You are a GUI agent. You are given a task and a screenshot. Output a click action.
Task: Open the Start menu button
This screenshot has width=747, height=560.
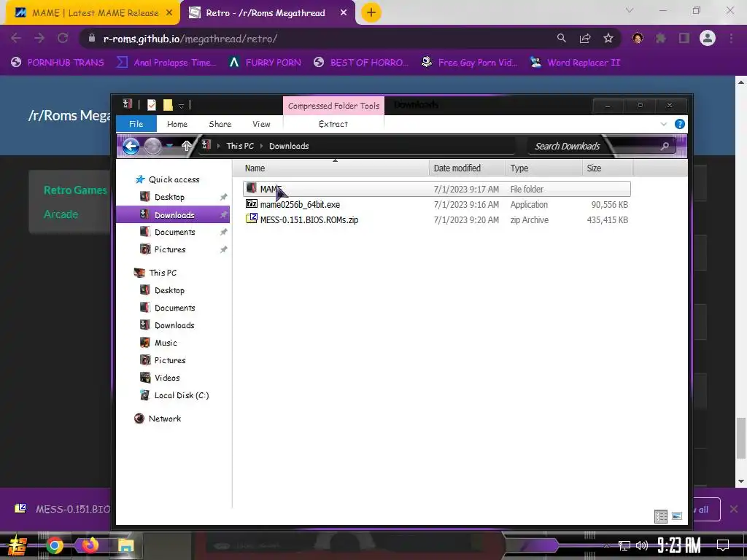click(x=18, y=545)
